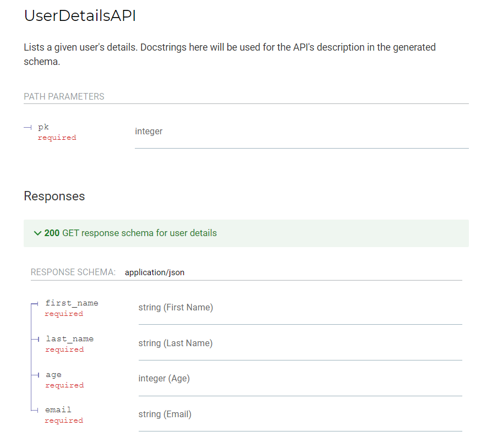
Task: Click the required toggle under age
Action: (64, 385)
